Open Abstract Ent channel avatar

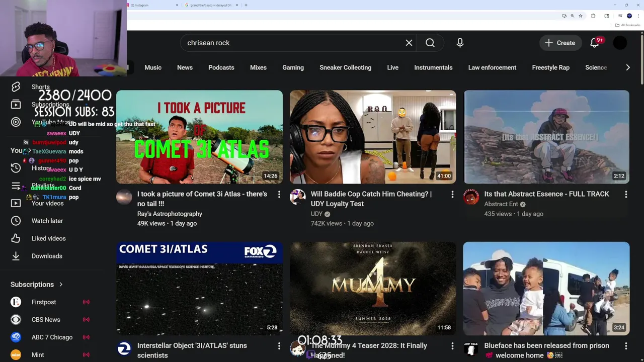(x=471, y=197)
